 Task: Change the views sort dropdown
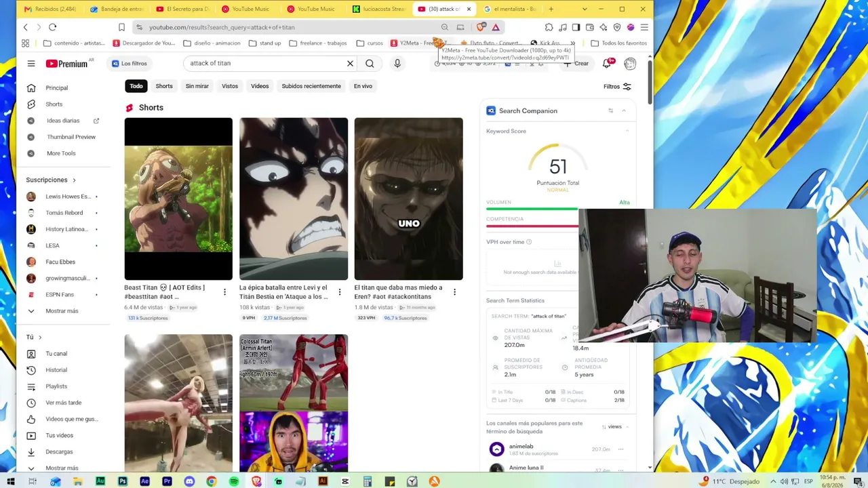coord(614,427)
